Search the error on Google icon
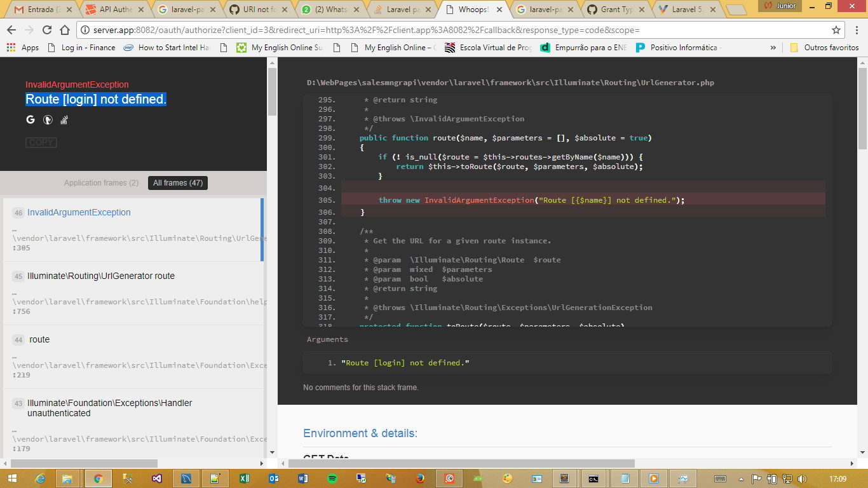 click(31, 119)
